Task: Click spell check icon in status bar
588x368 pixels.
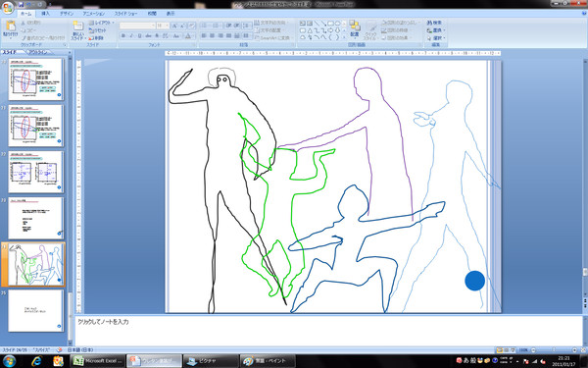Action: tap(60, 350)
